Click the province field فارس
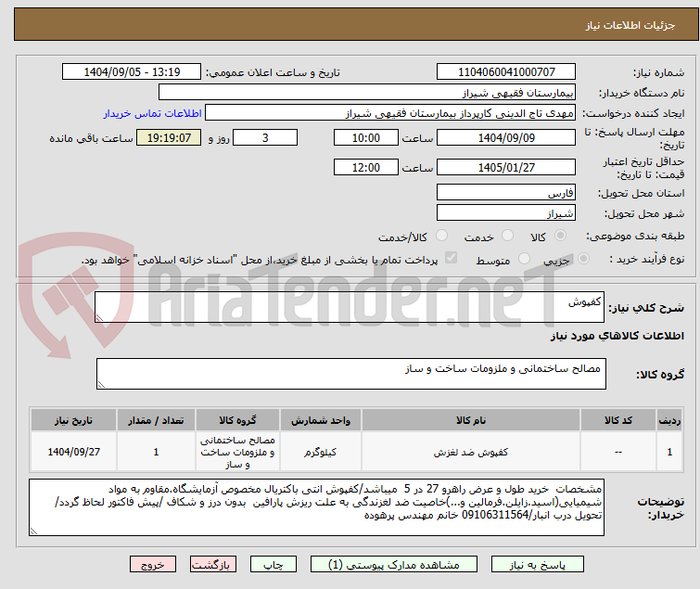The width and height of the screenshot is (700, 589). pos(506,192)
